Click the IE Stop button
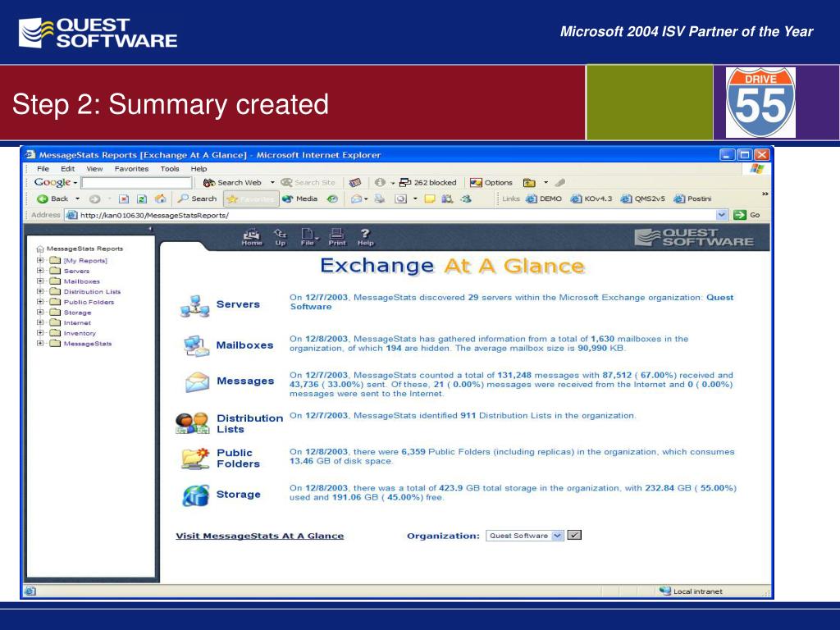This screenshot has width=840, height=630. pyautogui.click(x=124, y=199)
